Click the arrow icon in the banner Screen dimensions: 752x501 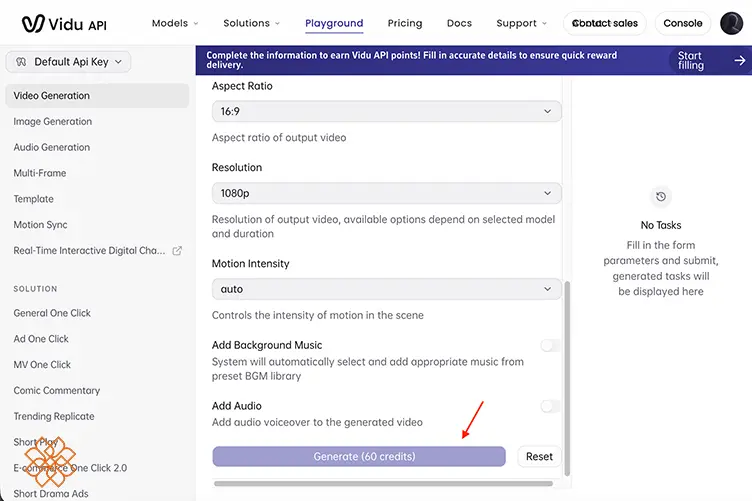pos(740,60)
